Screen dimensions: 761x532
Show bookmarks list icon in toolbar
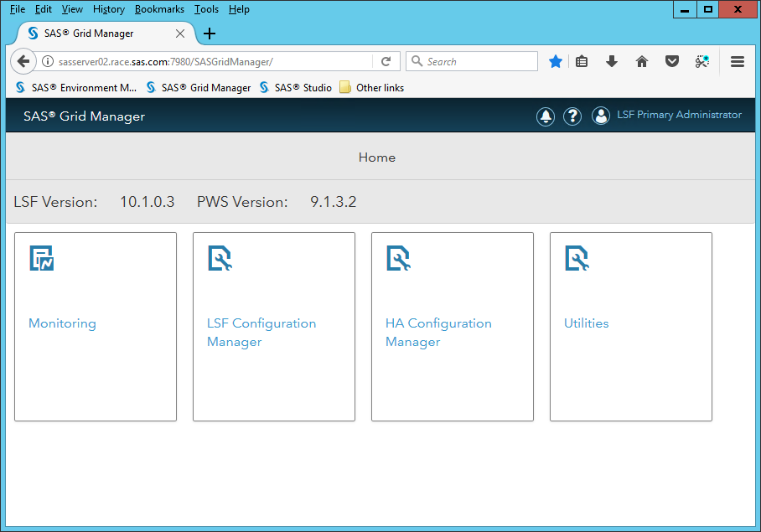582,62
